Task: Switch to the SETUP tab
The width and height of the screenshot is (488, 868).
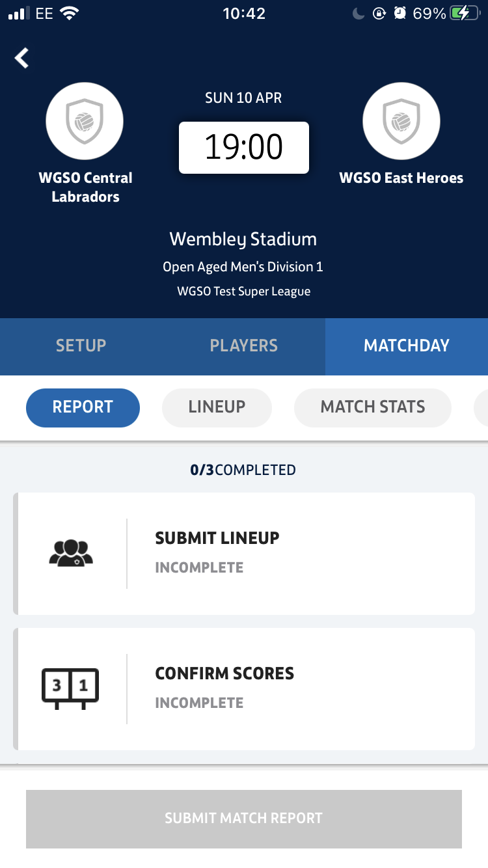Action: point(81,346)
